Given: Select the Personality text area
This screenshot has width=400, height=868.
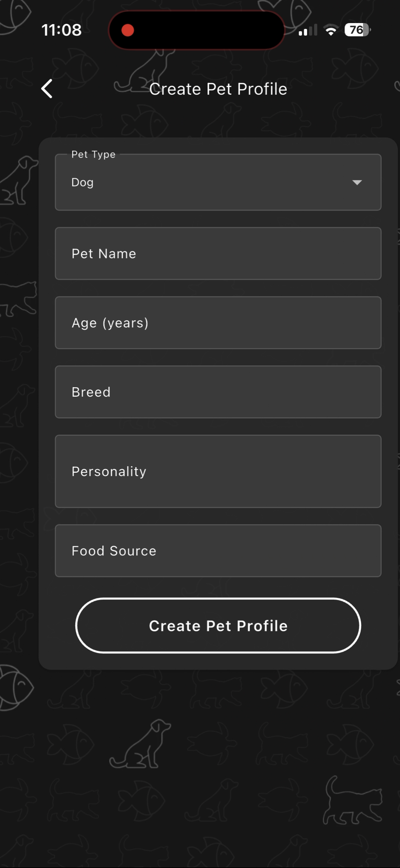Looking at the screenshot, I should 218,471.
